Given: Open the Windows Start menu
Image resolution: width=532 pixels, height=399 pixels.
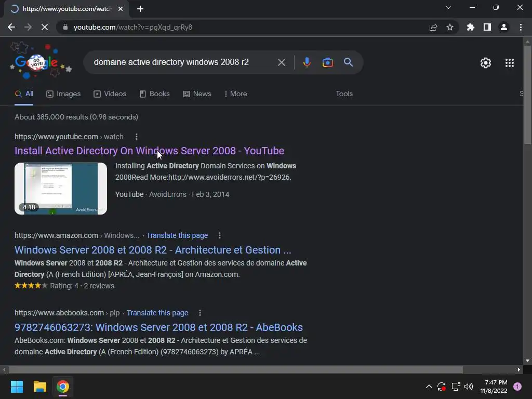Looking at the screenshot, I should pyautogui.click(x=17, y=387).
